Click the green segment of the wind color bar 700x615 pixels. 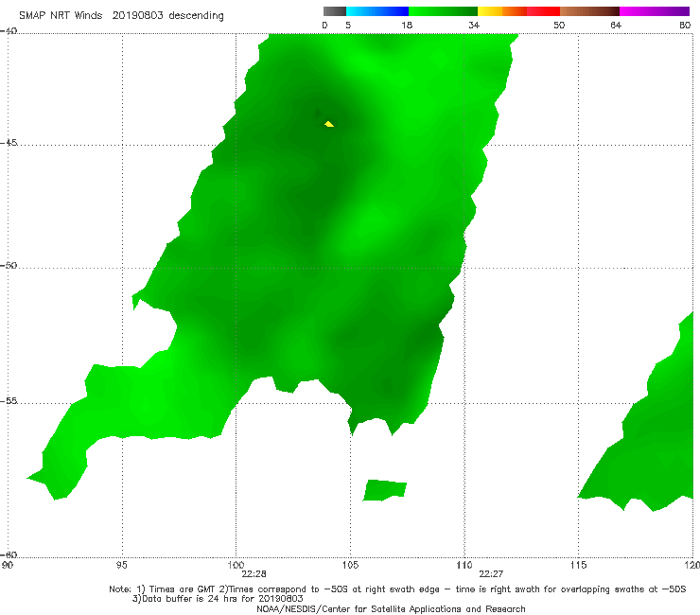[x=443, y=11]
